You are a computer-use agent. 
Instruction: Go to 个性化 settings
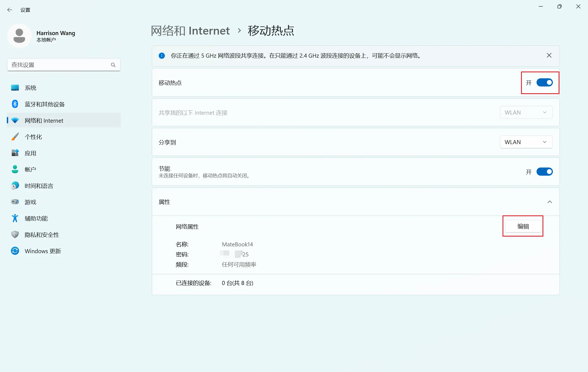(64, 137)
